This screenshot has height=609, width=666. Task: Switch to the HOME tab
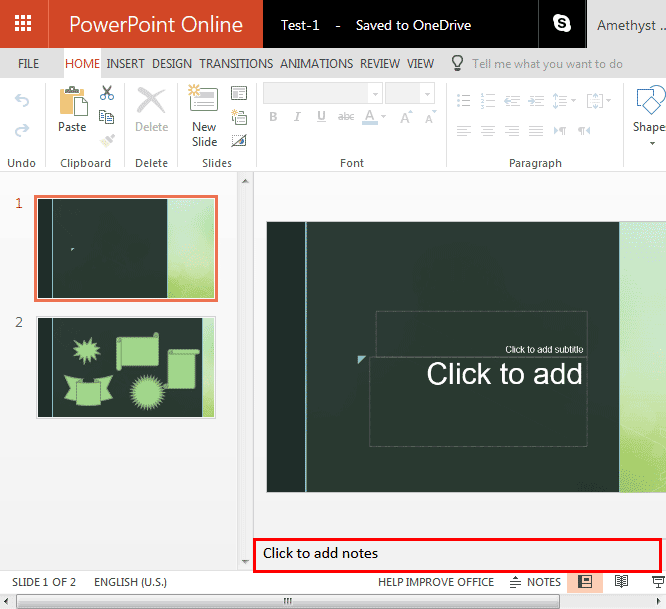coord(82,64)
